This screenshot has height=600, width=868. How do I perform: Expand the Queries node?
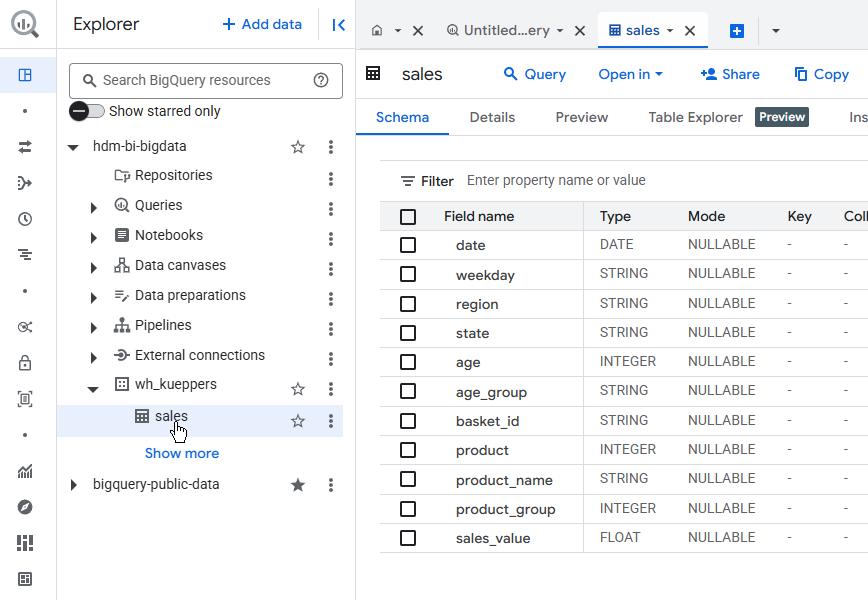94,208
